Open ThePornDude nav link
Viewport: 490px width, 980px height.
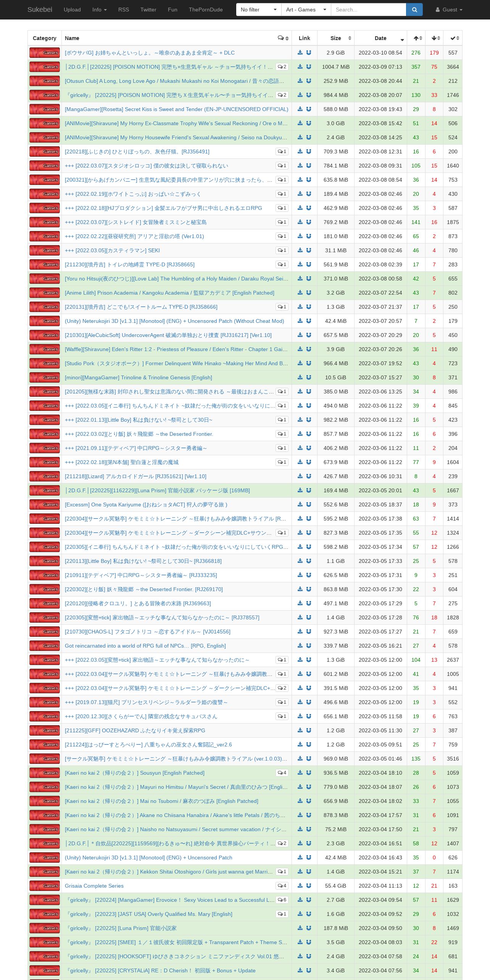coord(206,10)
